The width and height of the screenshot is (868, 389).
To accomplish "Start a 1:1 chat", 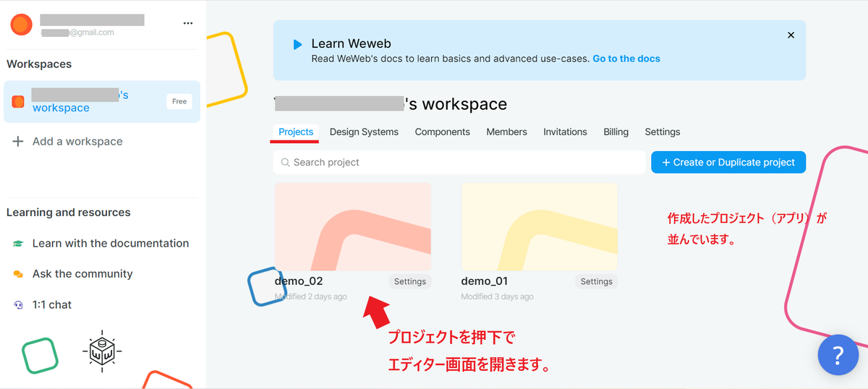I will (52, 305).
